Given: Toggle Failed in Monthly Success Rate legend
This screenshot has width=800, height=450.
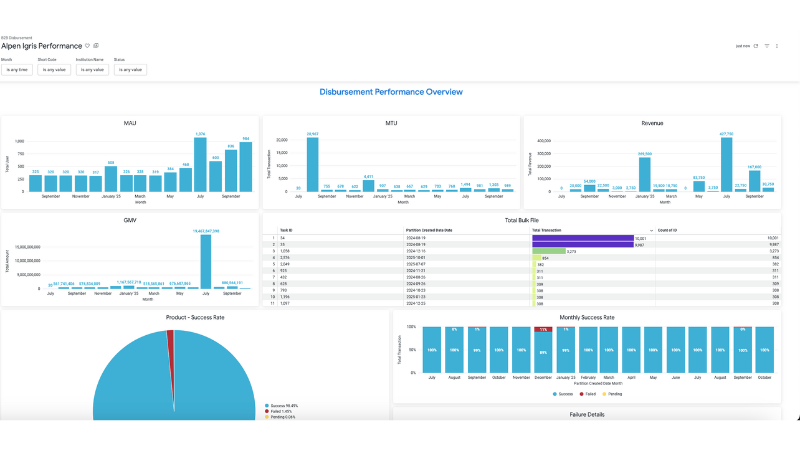Looking at the screenshot, I should point(588,394).
